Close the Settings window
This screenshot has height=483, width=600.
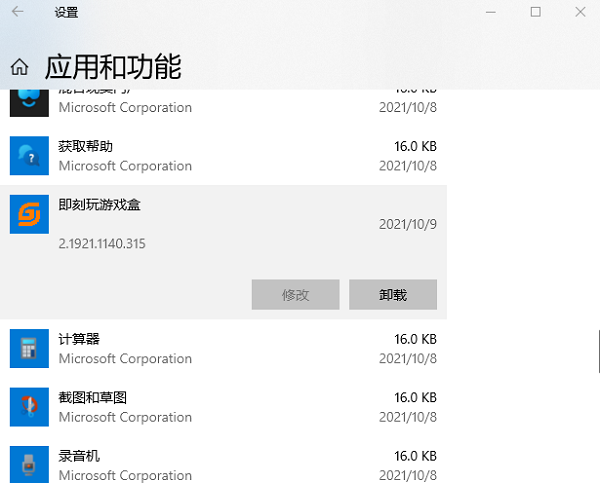(x=580, y=12)
